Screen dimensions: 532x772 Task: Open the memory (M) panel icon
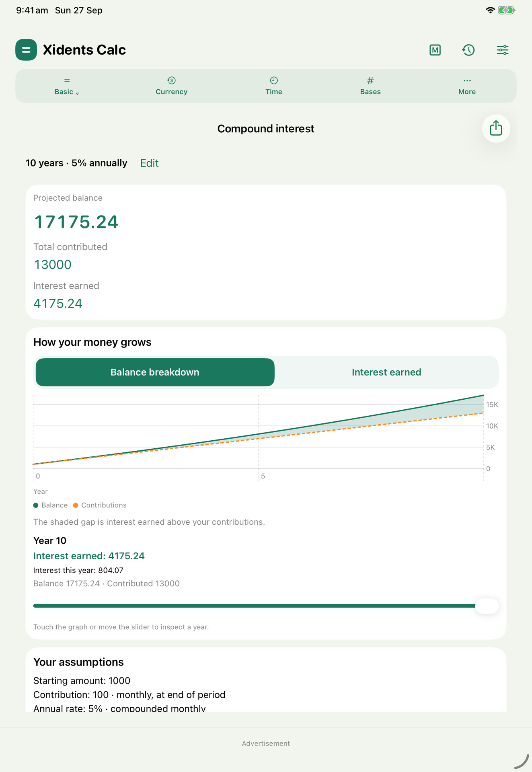coord(435,50)
